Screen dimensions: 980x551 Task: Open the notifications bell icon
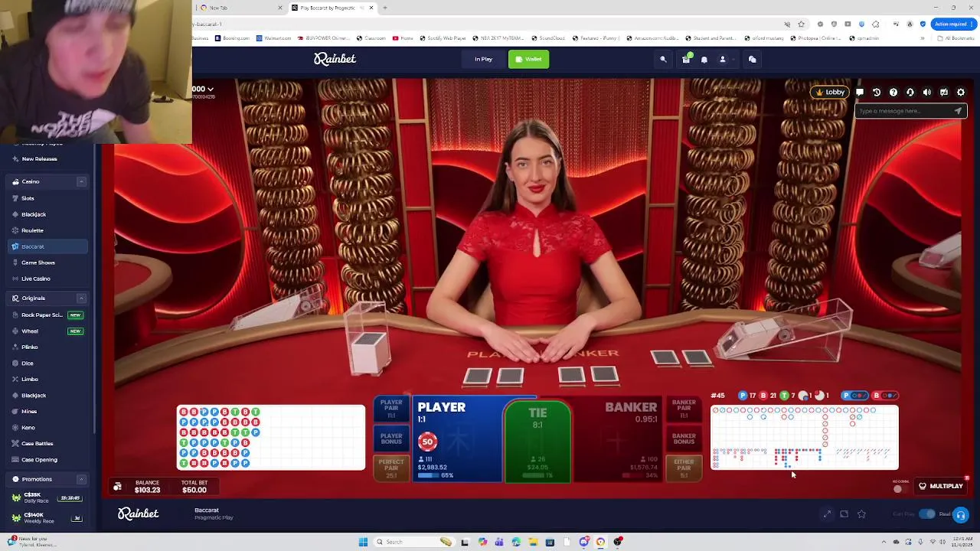click(704, 59)
